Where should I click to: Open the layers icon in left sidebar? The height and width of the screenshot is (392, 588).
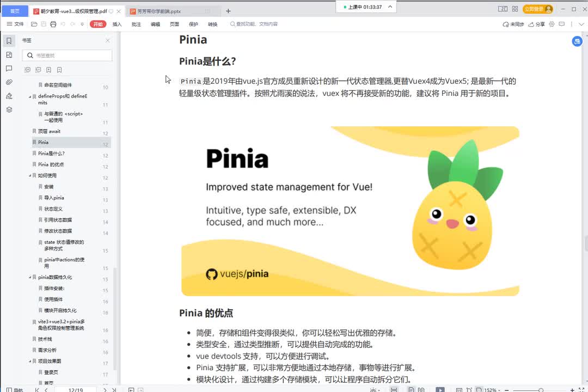pos(9,109)
